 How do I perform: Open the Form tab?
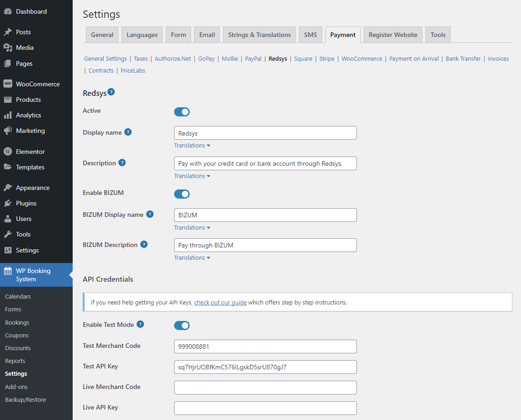coord(178,35)
